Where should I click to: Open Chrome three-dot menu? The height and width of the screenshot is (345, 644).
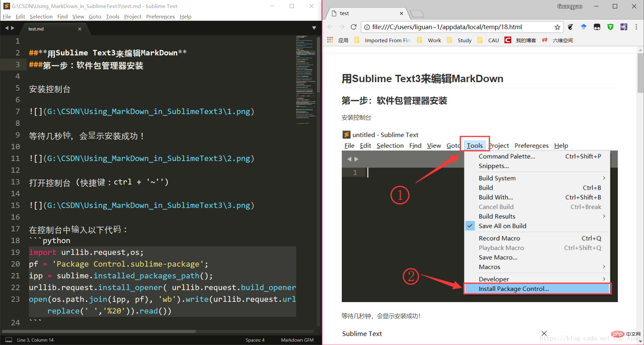pyautogui.click(x=636, y=27)
